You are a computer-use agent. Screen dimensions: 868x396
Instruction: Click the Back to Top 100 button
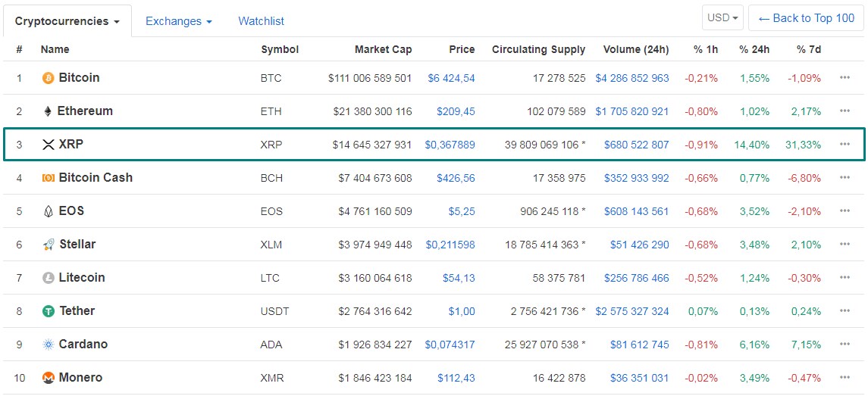pyautogui.click(x=807, y=17)
